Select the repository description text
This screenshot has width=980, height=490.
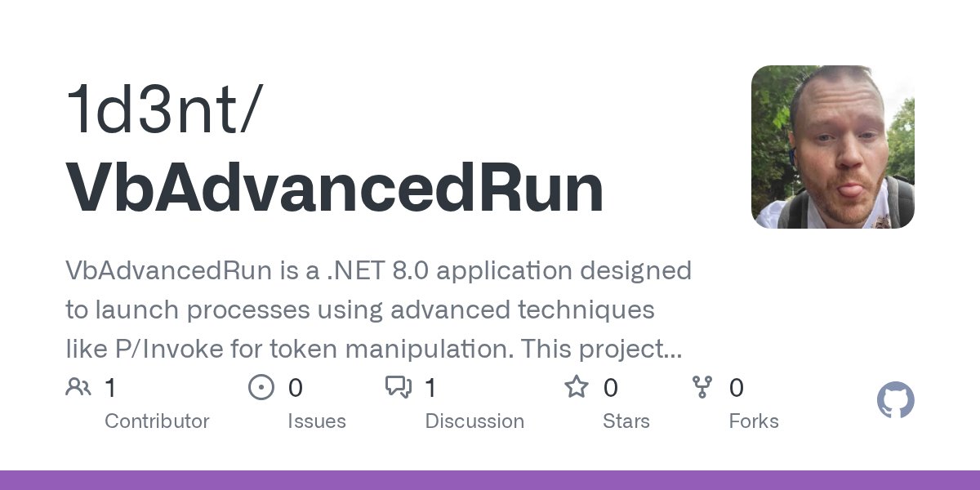[376, 310]
